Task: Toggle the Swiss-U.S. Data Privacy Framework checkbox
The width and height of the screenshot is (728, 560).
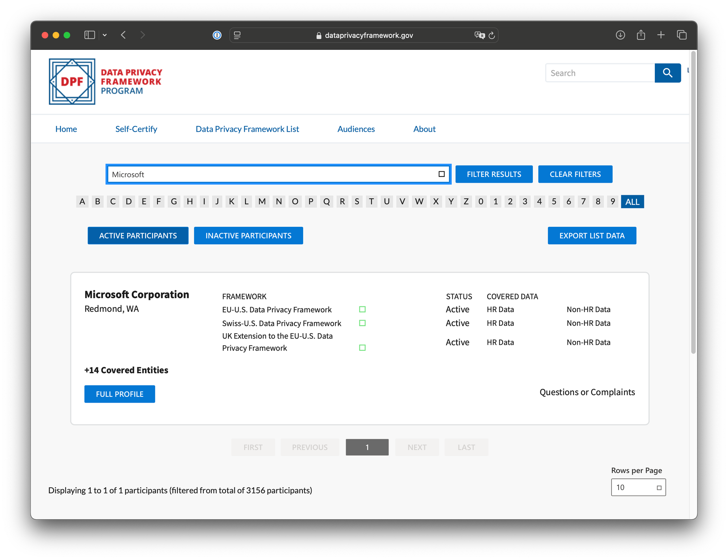Action: click(362, 323)
